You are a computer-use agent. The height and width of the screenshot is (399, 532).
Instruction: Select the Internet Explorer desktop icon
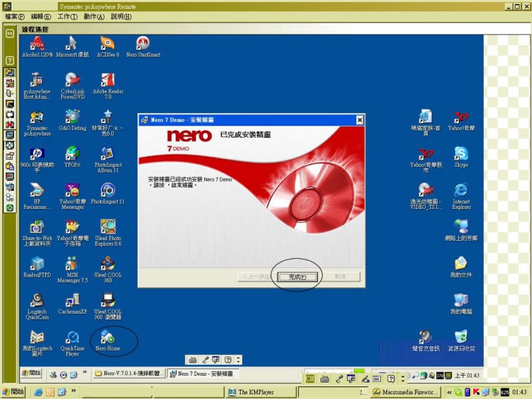(x=461, y=196)
